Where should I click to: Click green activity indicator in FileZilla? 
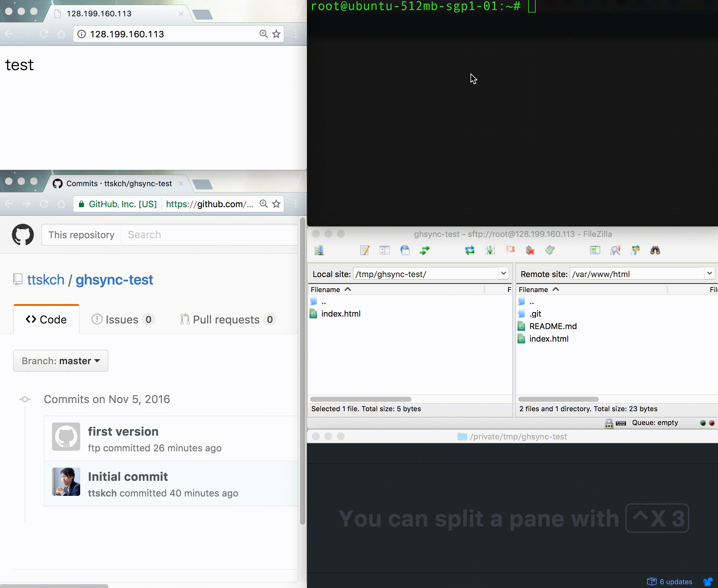tap(703, 423)
